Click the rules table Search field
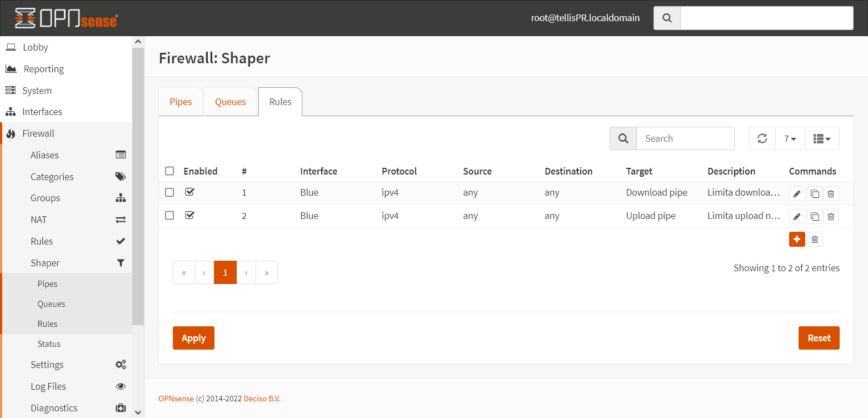Screen dimensions: 868x418 pyautogui.click(x=685, y=138)
